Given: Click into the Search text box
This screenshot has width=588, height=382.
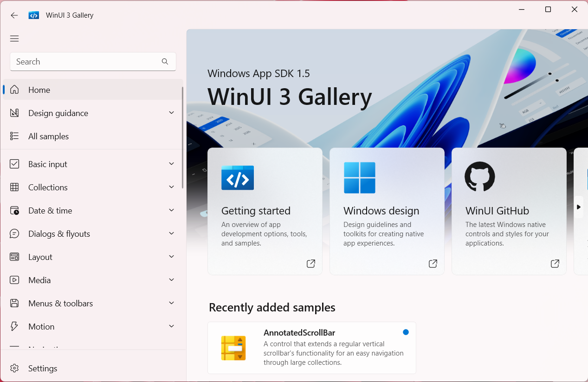Looking at the screenshot, I should pyautogui.click(x=84, y=62).
